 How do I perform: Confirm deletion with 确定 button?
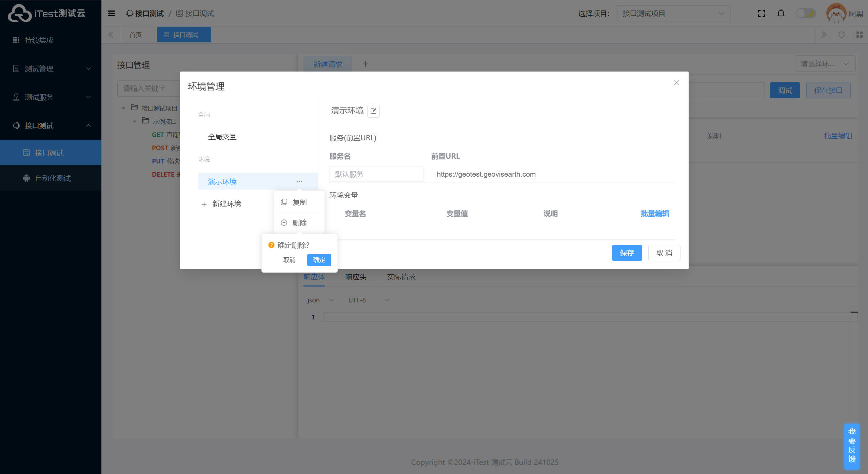pyautogui.click(x=319, y=260)
